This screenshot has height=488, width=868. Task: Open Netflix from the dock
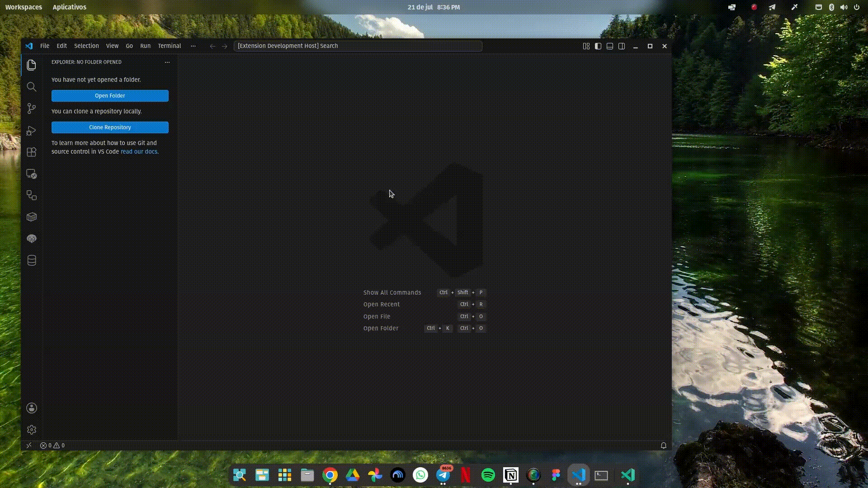click(x=466, y=475)
